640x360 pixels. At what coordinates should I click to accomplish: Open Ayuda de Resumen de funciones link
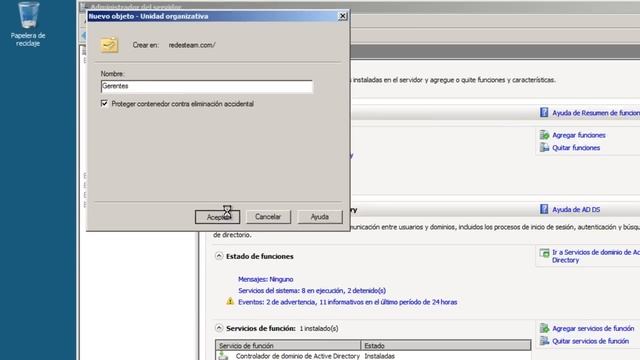coord(596,113)
